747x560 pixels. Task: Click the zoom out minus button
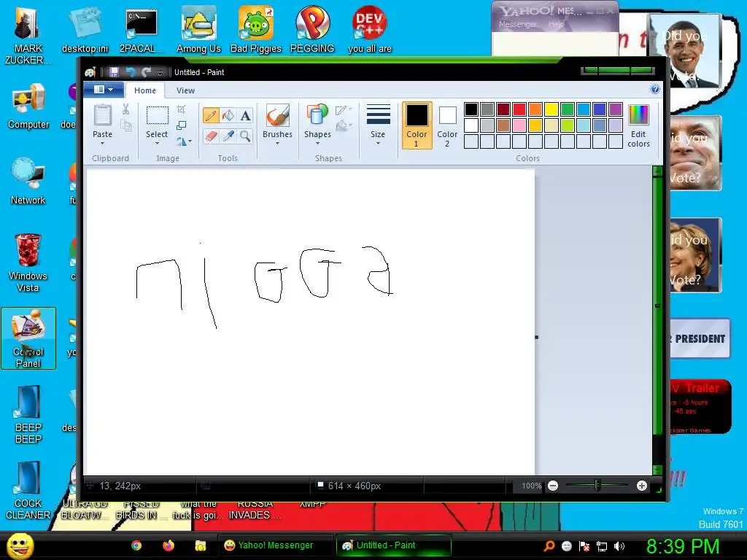553,486
